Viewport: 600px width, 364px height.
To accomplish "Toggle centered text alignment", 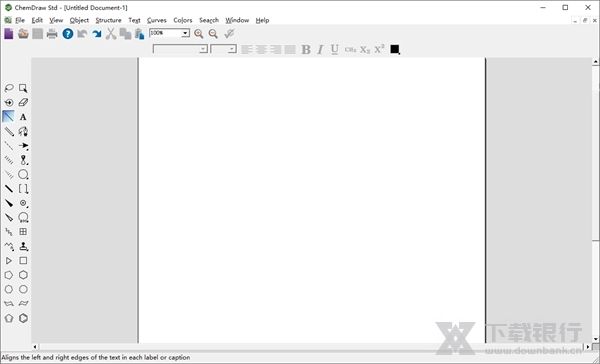I will coord(261,49).
